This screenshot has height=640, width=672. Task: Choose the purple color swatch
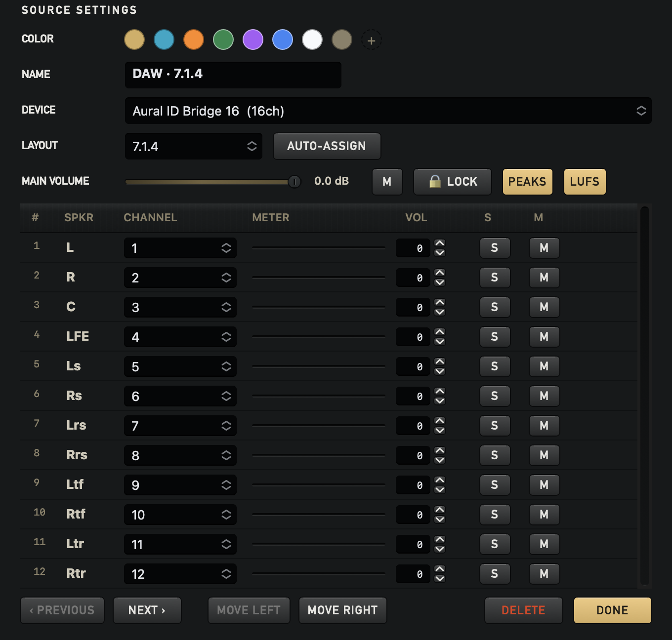253,40
